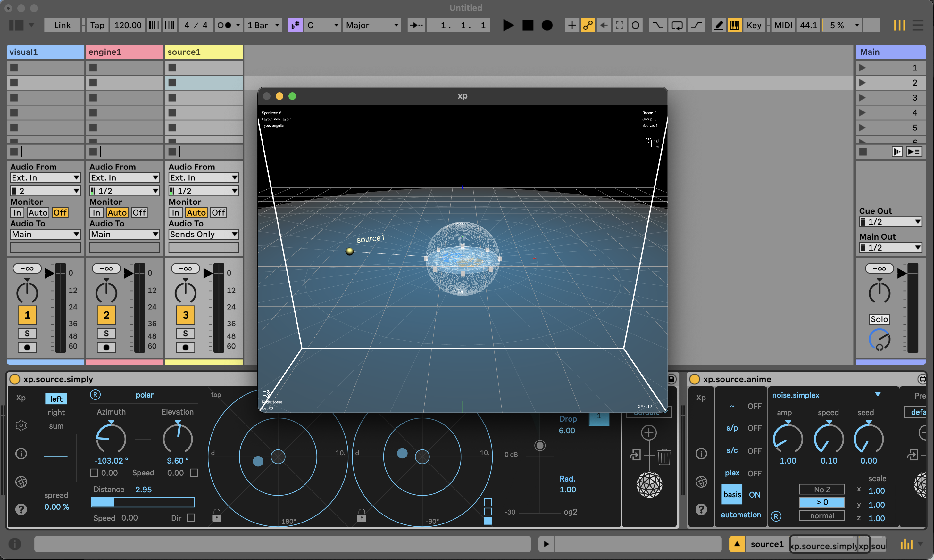
Task: Open the settings gear in xp.source.simply
Action: [x=21, y=426]
